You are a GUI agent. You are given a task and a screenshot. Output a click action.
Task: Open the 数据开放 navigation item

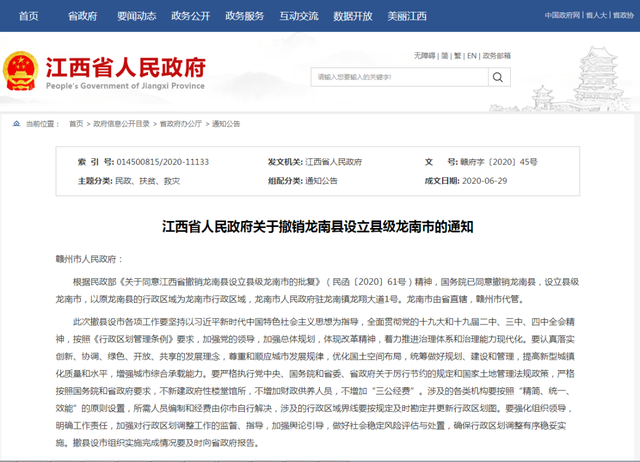click(353, 16)
